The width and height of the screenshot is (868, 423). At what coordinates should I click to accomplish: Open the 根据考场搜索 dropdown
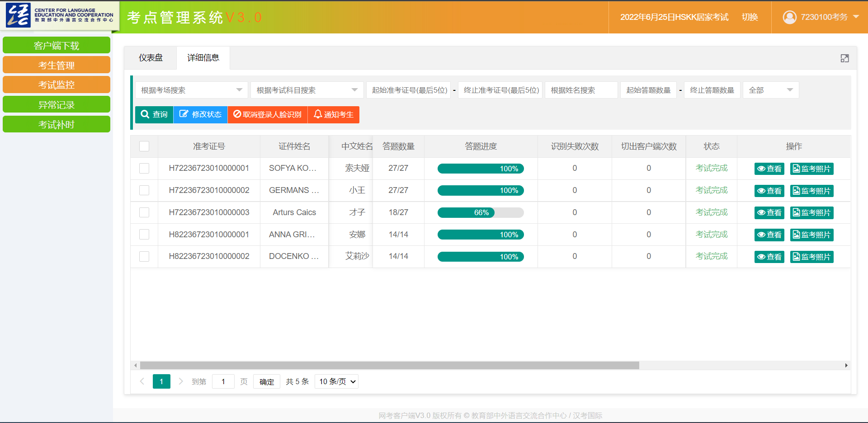point(191,90)
